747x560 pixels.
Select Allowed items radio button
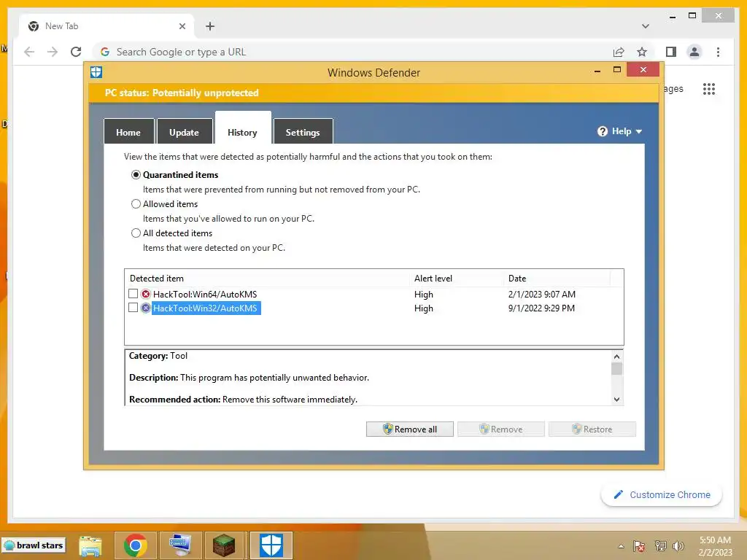click(x=136, y=204)
